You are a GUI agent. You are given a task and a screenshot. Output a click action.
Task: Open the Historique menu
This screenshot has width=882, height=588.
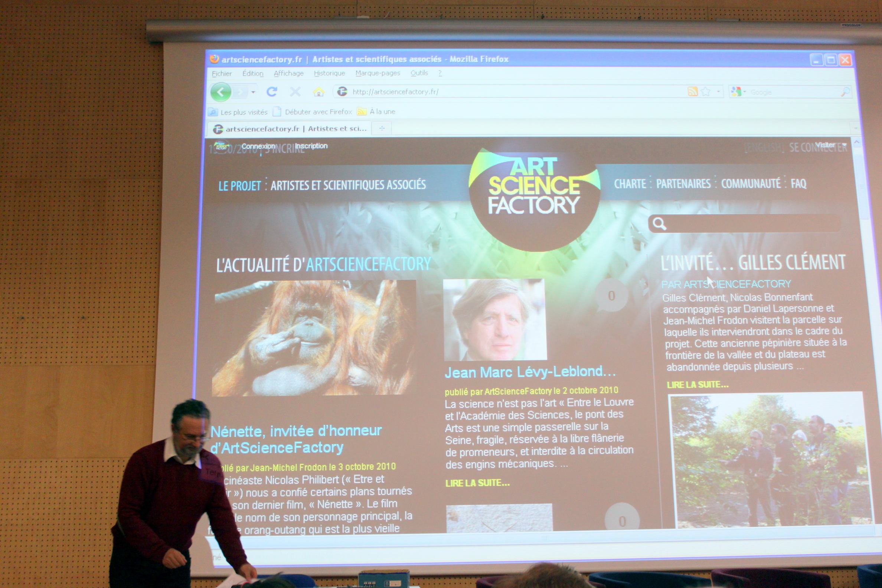(x=329, y=73)
